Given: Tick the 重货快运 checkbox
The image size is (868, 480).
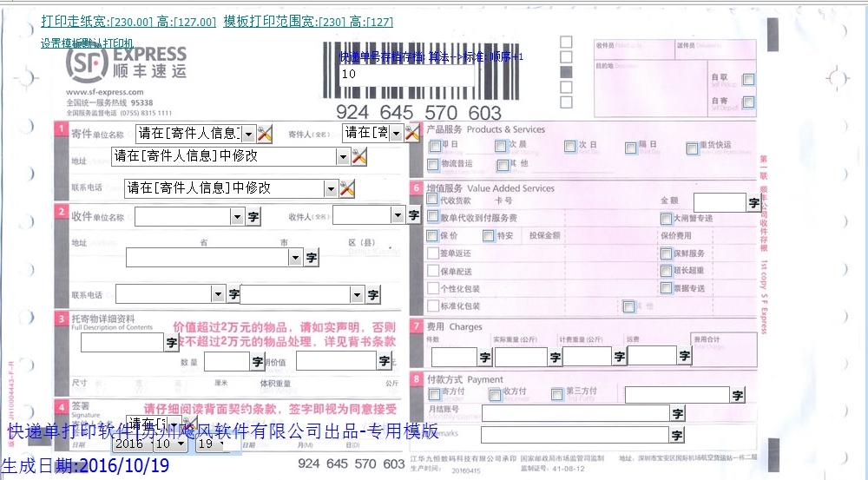Looking at the screenshot, I should (x=692, y=148).
